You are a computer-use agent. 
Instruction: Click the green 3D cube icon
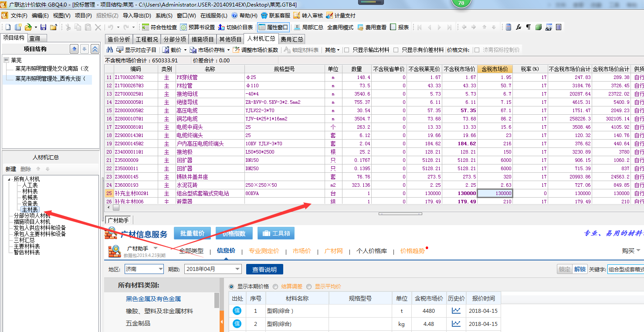pyautogui.click(x=539, y=27)
